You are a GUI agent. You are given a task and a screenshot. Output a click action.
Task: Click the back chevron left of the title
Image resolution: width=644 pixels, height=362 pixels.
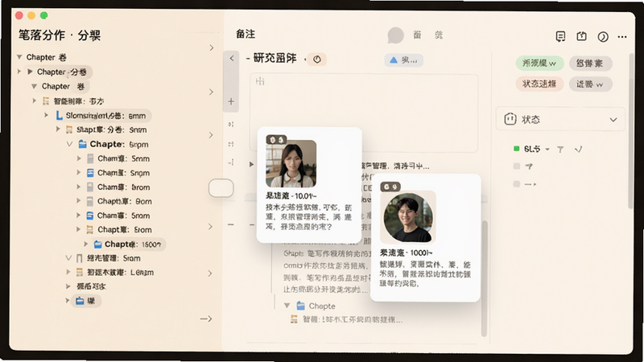232,58
